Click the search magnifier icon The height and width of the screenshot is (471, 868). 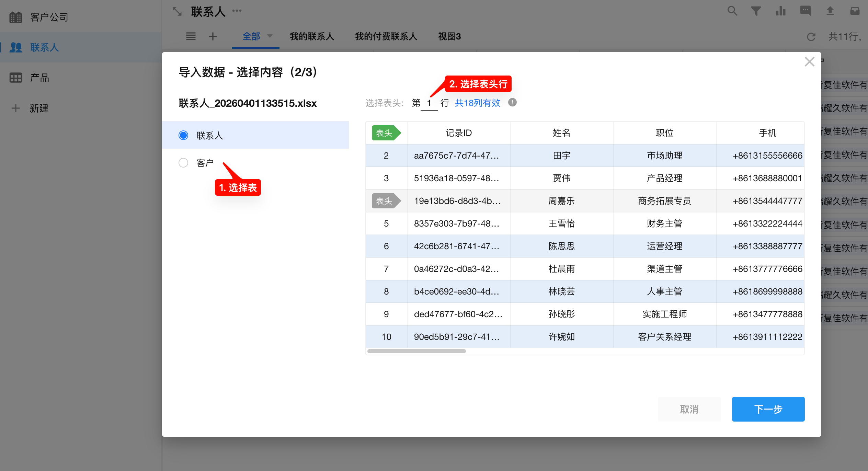(732, 11)
